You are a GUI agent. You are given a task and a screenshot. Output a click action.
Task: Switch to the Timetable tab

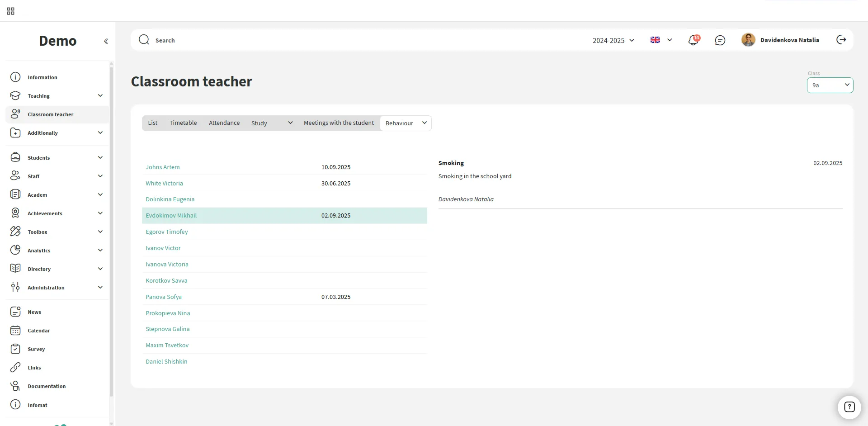[183, 123]
